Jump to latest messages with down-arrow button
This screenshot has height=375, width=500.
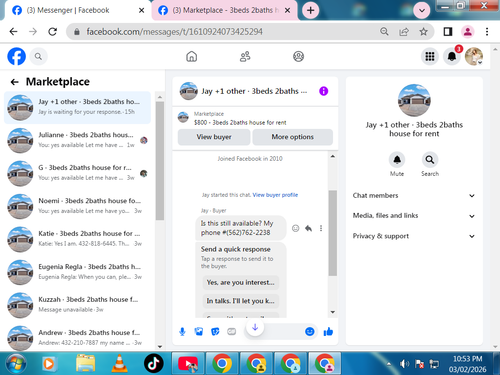pos(255,328)
